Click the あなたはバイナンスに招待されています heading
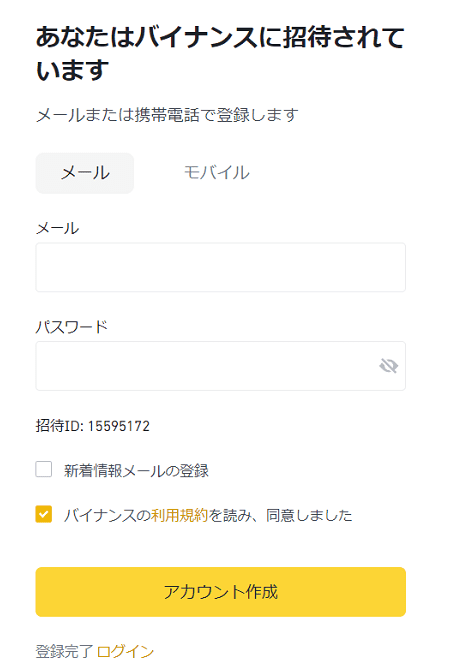The width and height of the screenshot is (460, 670). pos(220,53)
